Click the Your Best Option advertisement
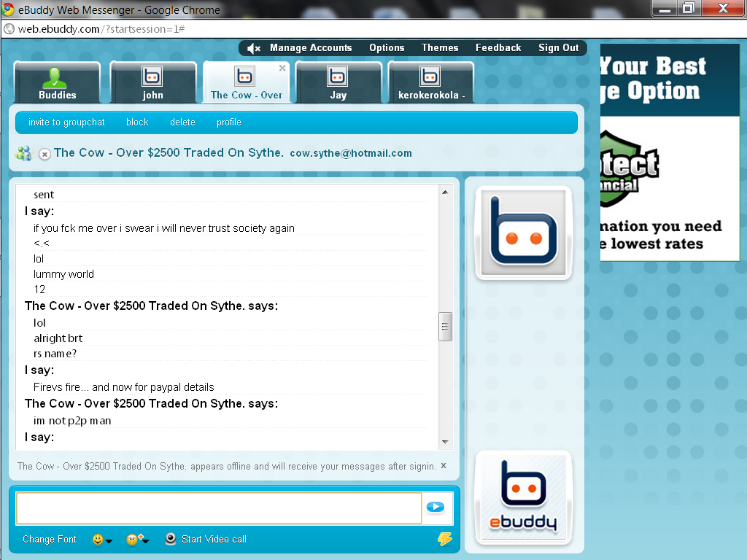Screen dimensions: 747x560 point(670,152)
